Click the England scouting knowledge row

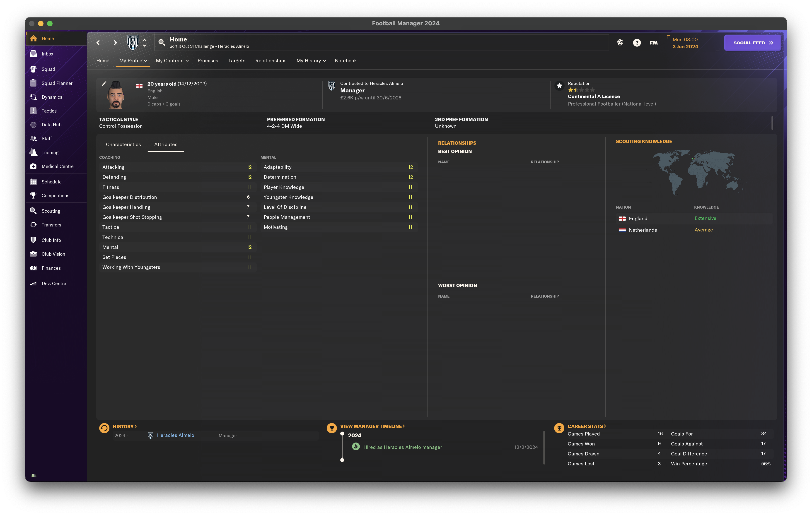point(694,218)
